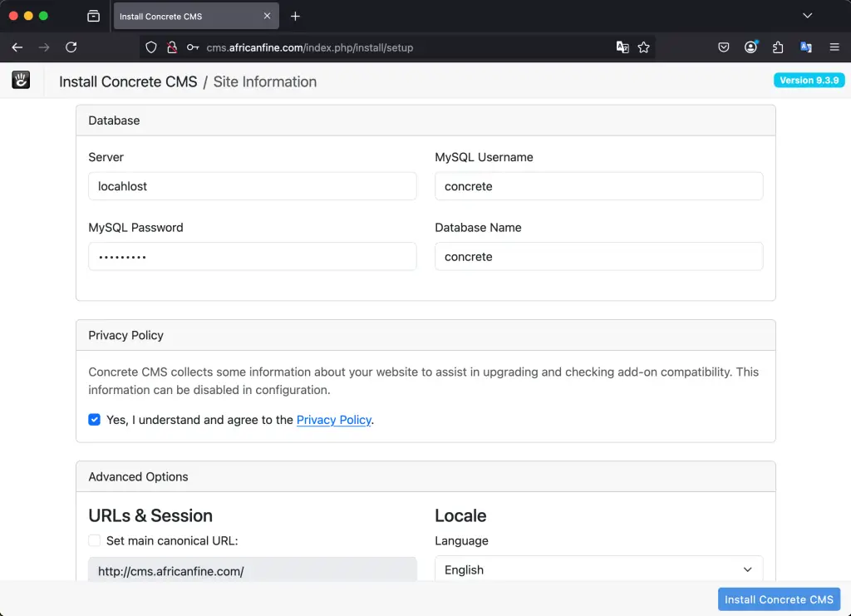Open a new browser tab

pyautogui.click(x=297, y=16)
